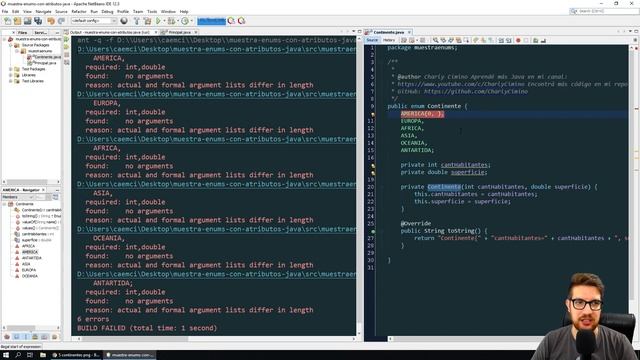The image size is (640, 360).
Task: Expand the Libraries node
Action: coord(10,76)
